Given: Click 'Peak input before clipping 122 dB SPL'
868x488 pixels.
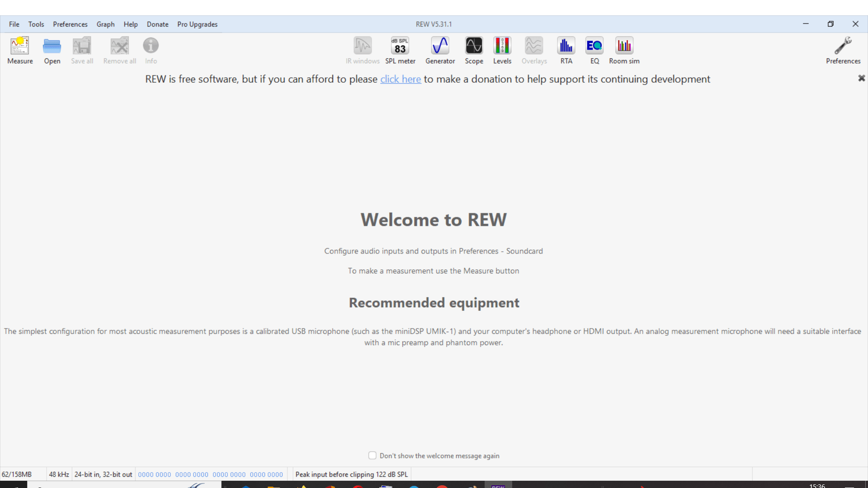Looking at the screenshot, I should coord(351,474).
